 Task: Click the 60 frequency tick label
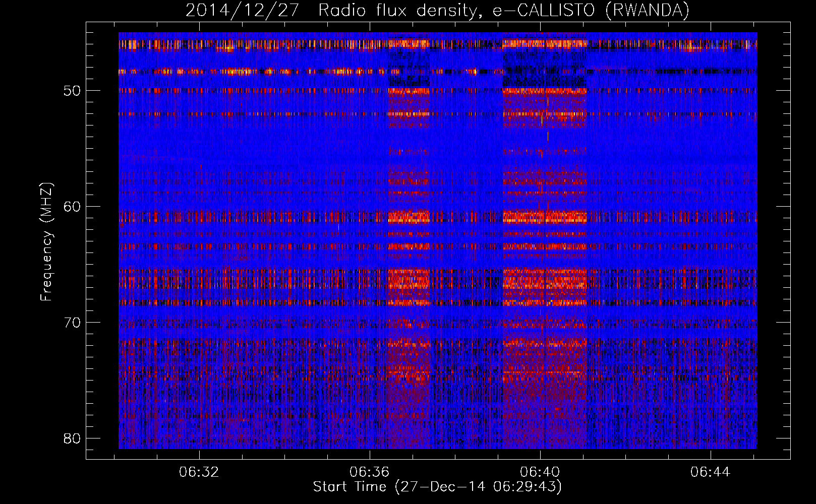[x=72, y=207]
